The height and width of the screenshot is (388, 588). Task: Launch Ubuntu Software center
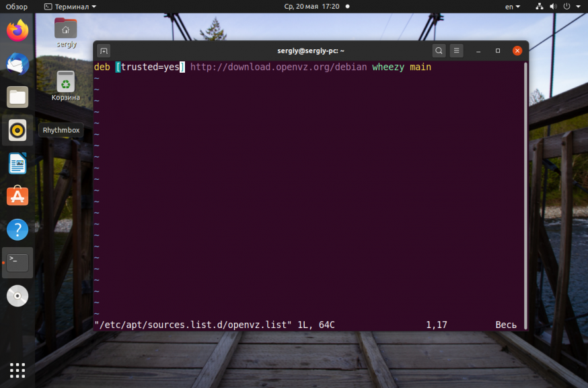click(x=17, y=196)
